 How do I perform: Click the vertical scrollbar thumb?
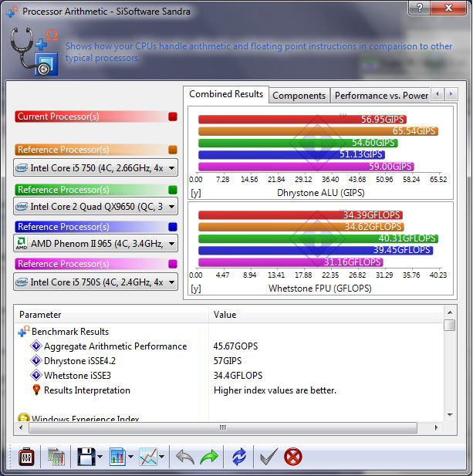click(x=450, y=325)
